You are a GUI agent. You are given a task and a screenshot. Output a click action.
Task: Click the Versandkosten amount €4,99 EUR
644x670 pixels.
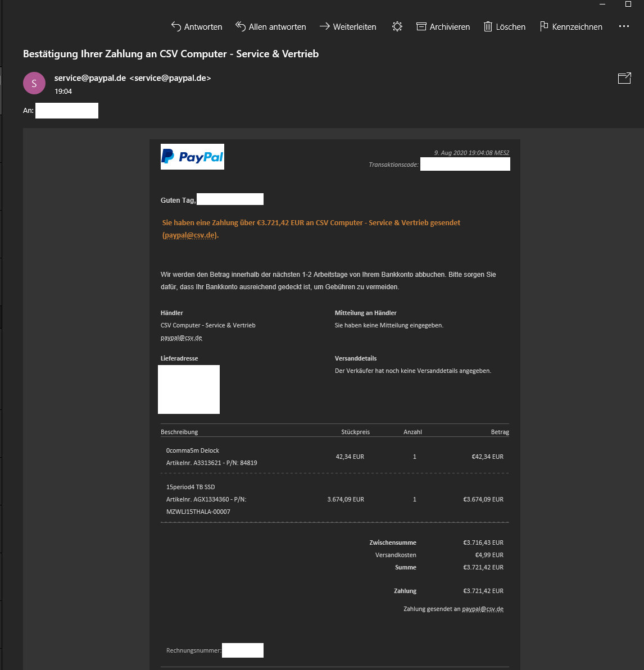tap(489, 555)
